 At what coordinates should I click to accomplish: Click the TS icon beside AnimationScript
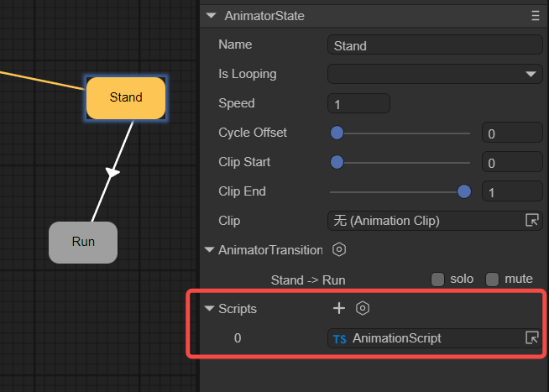coord(340,339)
